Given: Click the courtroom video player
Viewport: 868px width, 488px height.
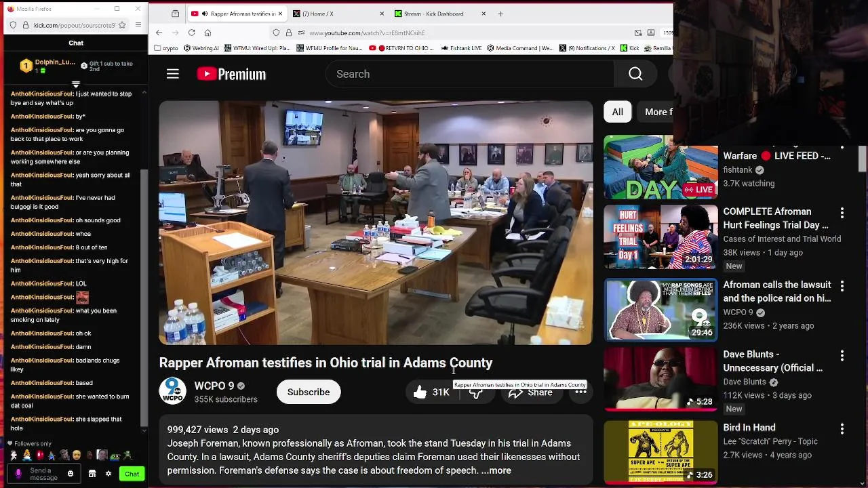Looking at the screenshot, I should coord(376,223).
